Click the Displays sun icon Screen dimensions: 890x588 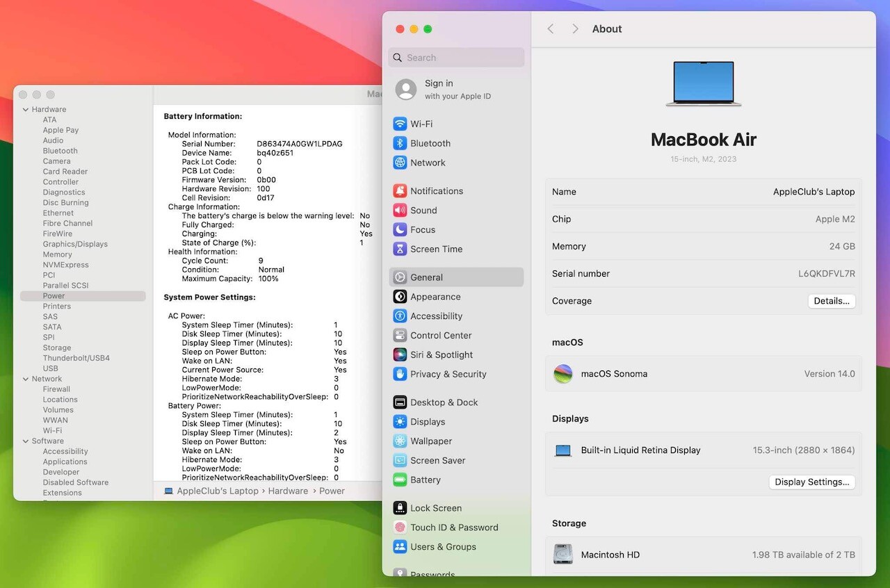pyautogui.click(x=400, y=422)
